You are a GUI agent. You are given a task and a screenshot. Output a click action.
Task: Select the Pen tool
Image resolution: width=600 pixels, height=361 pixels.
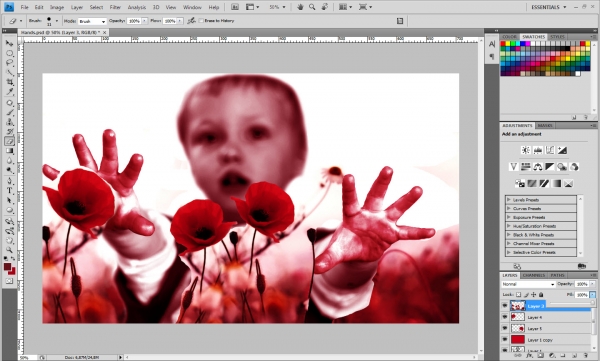(9, 181)
